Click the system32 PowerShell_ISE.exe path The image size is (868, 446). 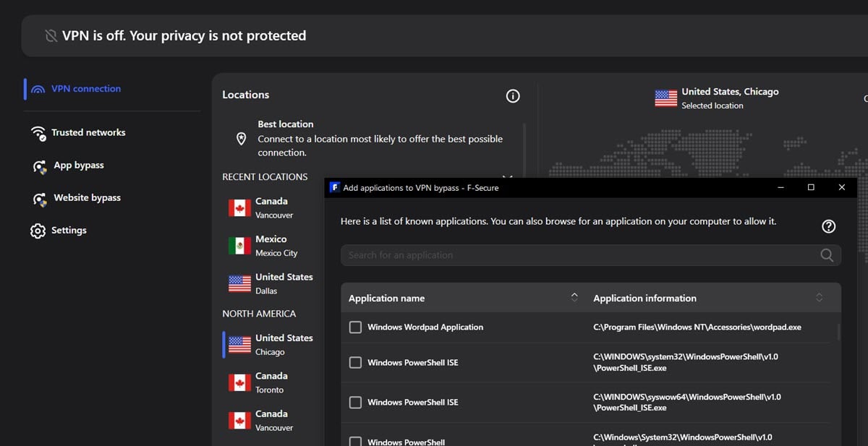tap(687, 362)
